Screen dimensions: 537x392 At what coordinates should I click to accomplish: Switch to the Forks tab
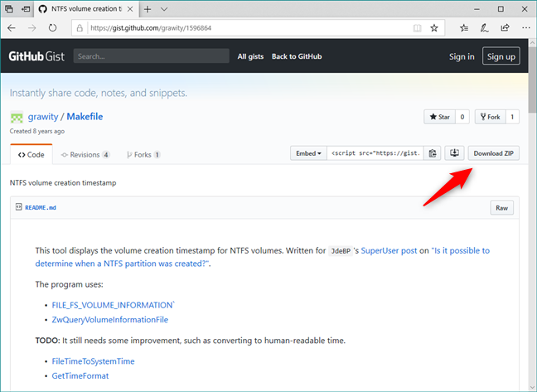pos(143,155)
